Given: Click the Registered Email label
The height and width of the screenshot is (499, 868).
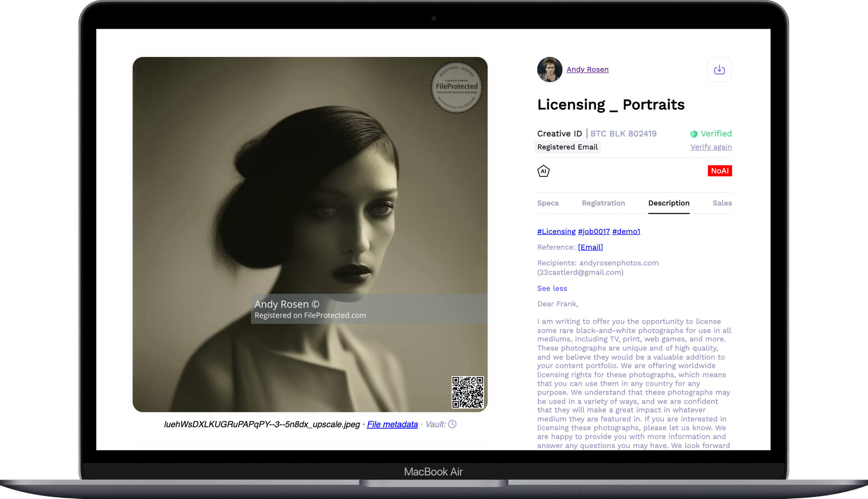Looking at the screenshot, I should 567,147.
